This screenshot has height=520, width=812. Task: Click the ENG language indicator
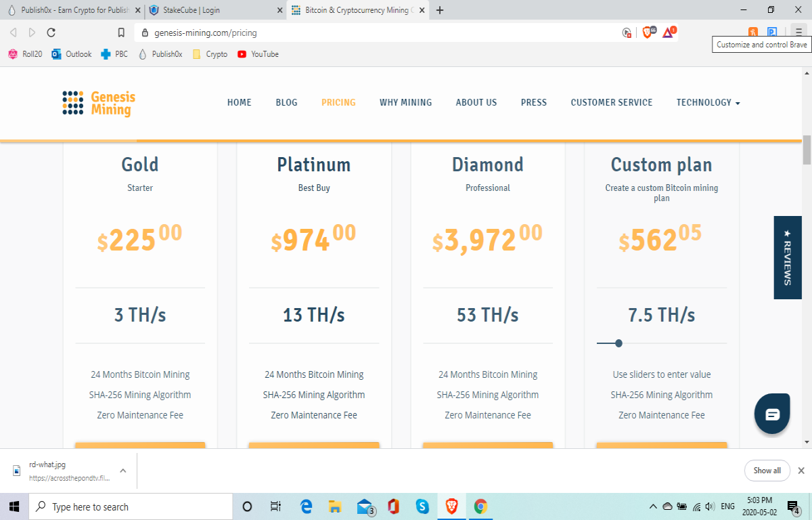coord(728,506)
